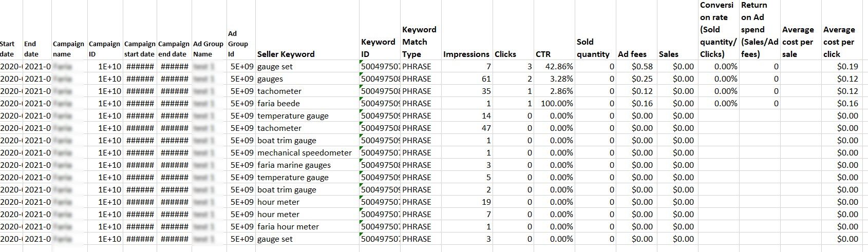This screenshot has width=868, height=252.
Task: Select the 'faria beede' keyword cell
Action: click(307, 103)
